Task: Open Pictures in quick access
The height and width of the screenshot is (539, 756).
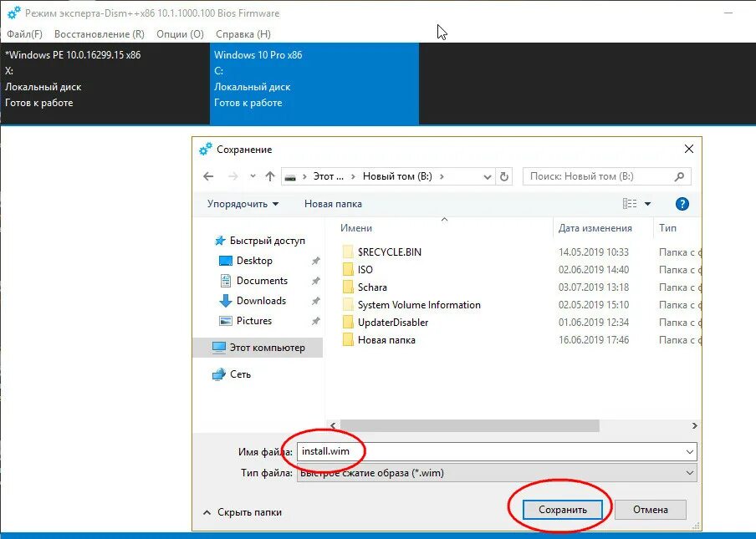Action: click(x=254, y=321)
